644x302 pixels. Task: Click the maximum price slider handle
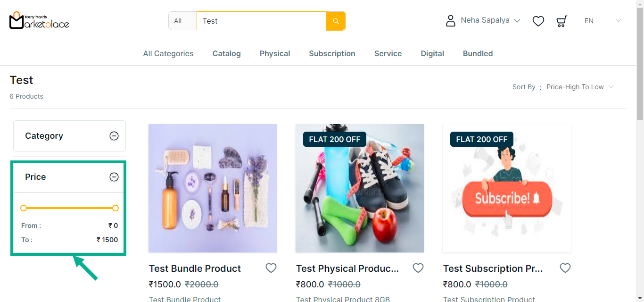click(116, 208)
